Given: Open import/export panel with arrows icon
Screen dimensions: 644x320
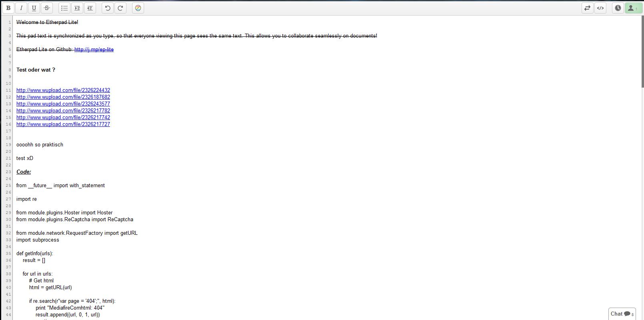Looking at the screenshot, I should click(587, 8).
